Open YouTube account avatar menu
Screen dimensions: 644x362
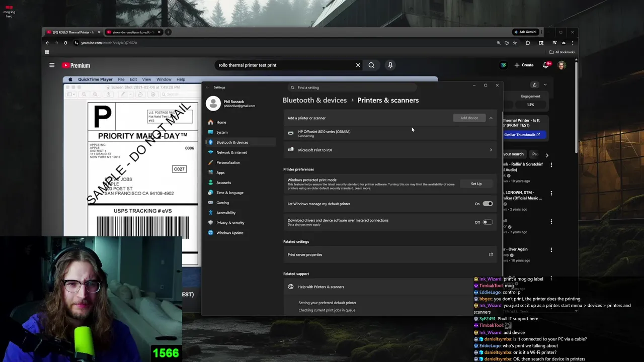562,65
